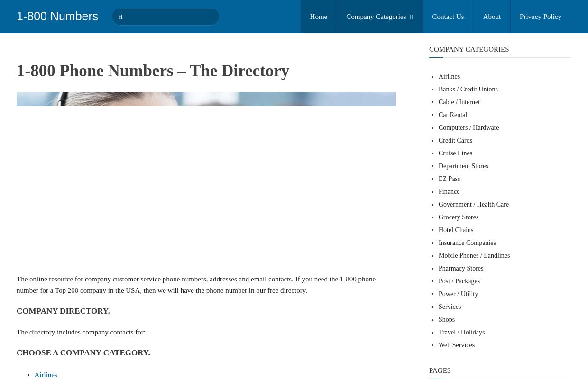
Task: Select Power / Utility category
Action: pyautogui.click(x=458, y=294)
